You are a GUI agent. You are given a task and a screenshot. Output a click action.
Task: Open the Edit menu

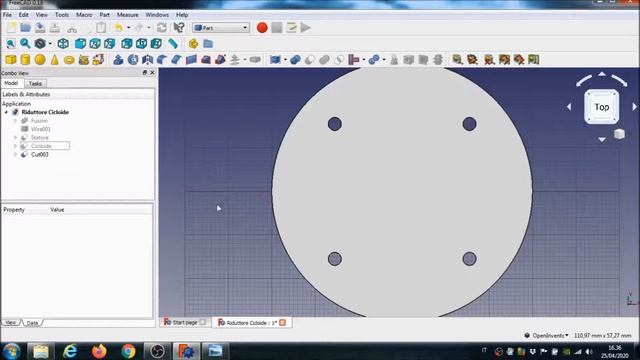pyautogui.click(x=24, y=15)
